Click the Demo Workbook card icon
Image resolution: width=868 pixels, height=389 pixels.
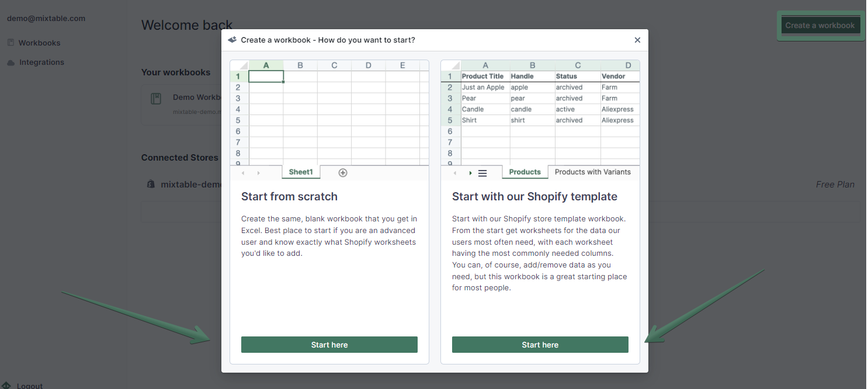click(x=156, y=99)
